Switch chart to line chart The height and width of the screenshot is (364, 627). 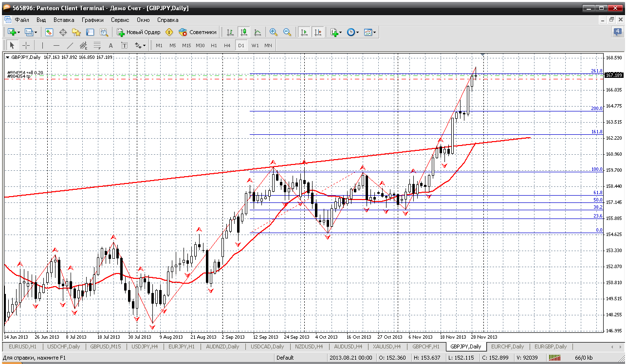(x=258, y=32)
